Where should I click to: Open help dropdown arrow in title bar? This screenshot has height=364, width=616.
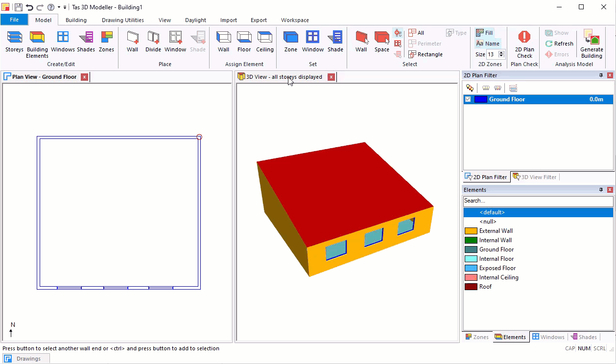click(59, 7)
